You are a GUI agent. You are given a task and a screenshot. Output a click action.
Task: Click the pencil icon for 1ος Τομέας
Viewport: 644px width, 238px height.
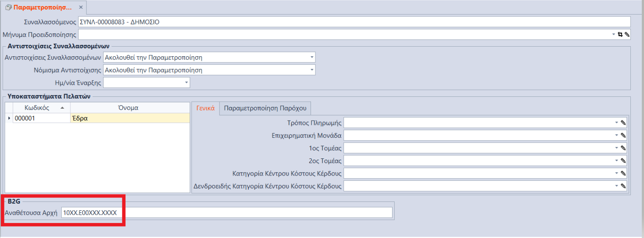[623, 148]
